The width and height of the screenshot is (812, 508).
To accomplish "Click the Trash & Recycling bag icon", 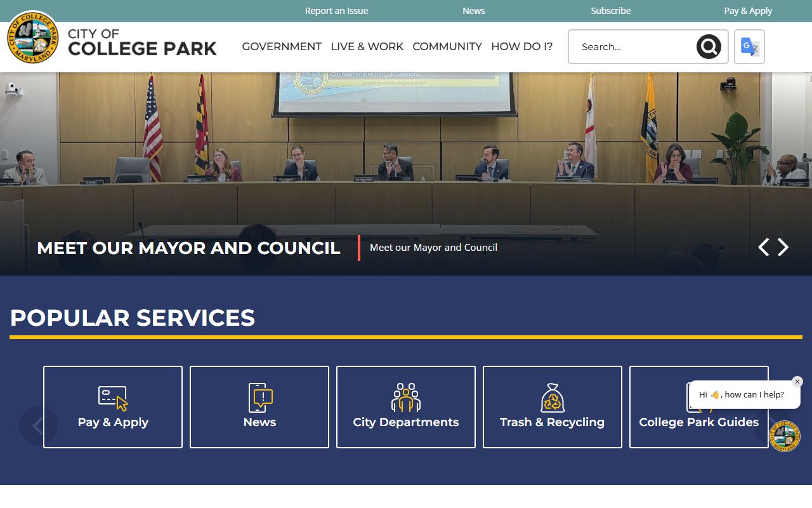I will click(x=553, y=398).
